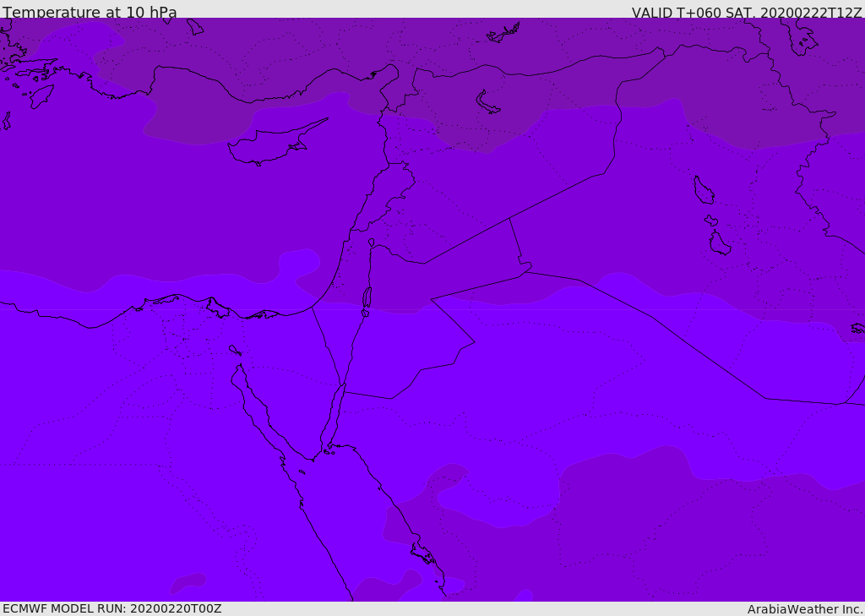865x616 pixels.
Task: Click the large lake in western Iraq
Action: click(x=704, y=190)
